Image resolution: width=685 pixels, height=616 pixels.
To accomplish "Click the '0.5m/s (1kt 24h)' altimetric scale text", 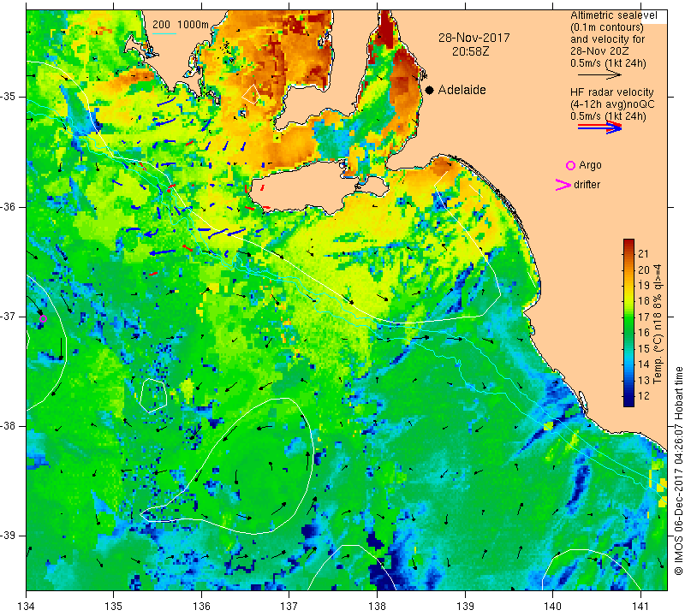I will pyautogui.click(x=608, y=63).
